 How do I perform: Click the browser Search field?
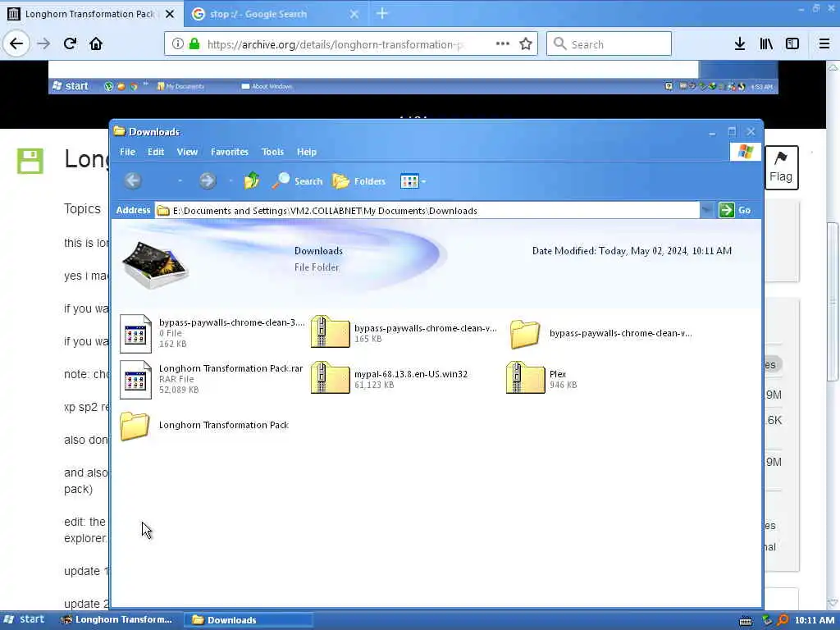point(609,44)
